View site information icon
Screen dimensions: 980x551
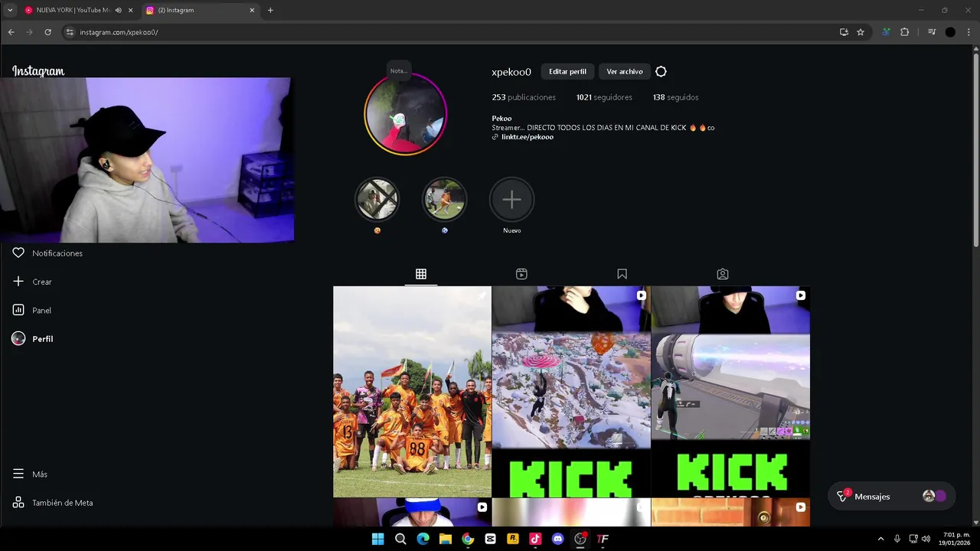tap(70, 32)
